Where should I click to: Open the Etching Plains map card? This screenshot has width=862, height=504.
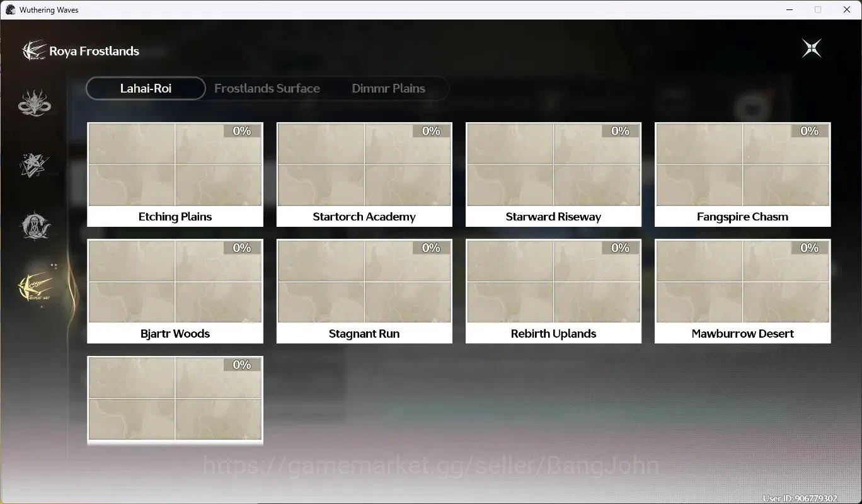[175, 175]
